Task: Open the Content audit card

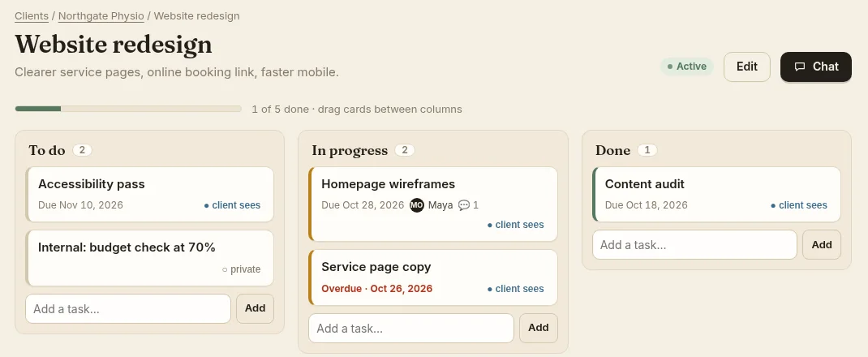Action: [716, 194]
